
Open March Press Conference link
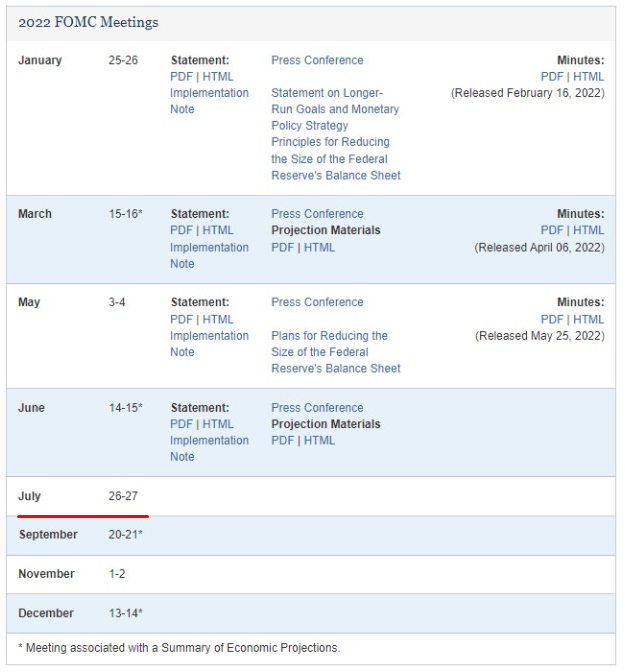point(317,214)
